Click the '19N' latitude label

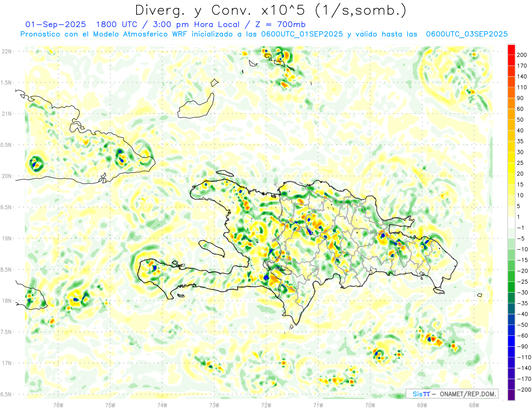point(7,239)
